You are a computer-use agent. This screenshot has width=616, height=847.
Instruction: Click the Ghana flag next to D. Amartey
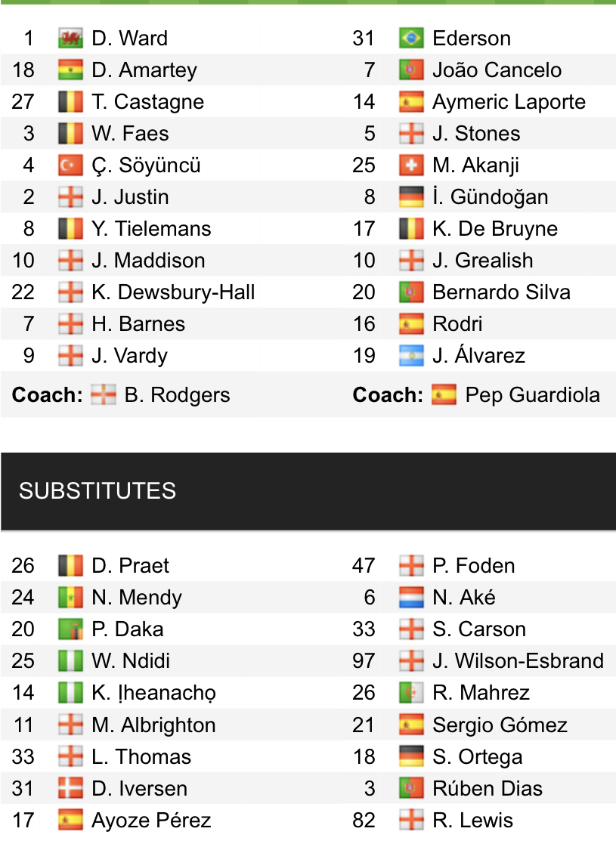coord(70,70)
